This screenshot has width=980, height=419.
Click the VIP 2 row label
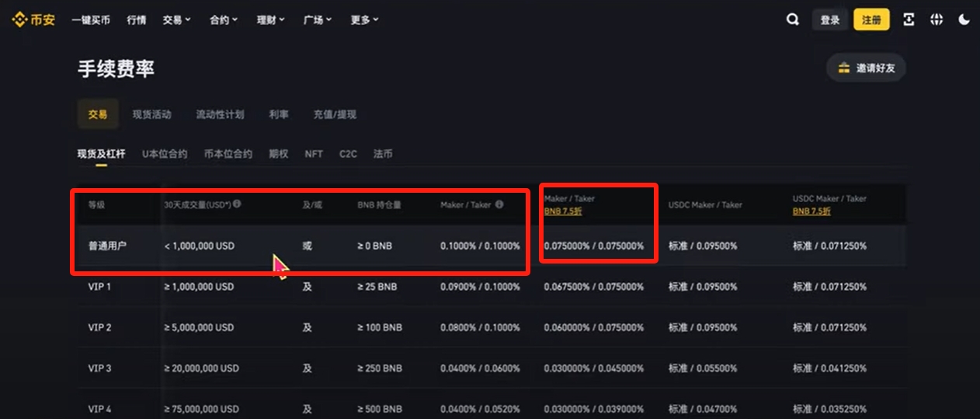coord(99,327)
